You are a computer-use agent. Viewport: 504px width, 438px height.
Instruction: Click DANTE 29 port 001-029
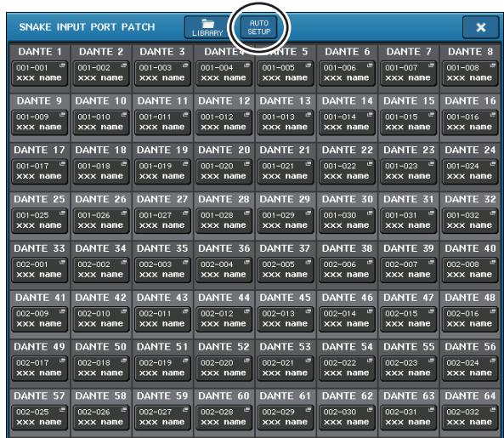286,221
